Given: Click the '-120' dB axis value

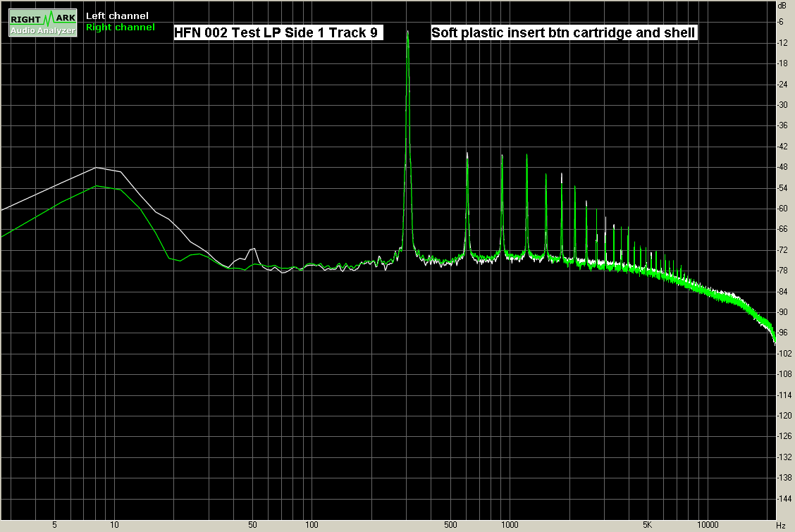Looking at the screenshot, I should click(784, 416).
